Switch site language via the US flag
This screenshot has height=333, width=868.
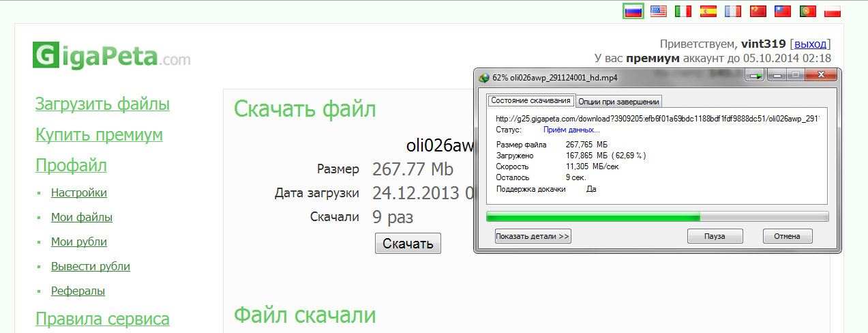pos(658,11)
